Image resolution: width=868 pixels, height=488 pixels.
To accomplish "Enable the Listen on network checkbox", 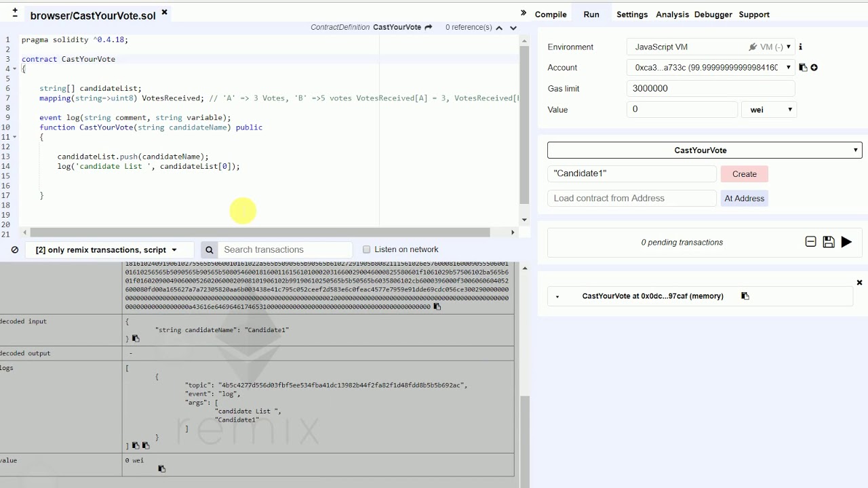I will (x=367, y=249).
